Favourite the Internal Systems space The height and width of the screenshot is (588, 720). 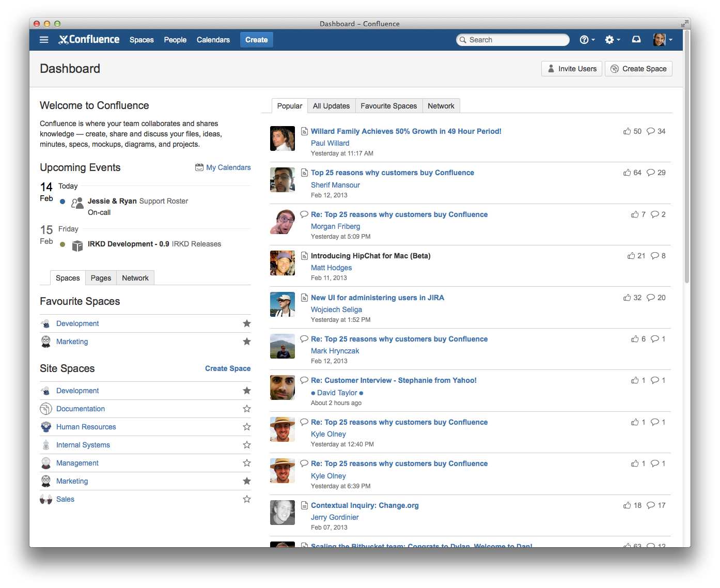247,445
